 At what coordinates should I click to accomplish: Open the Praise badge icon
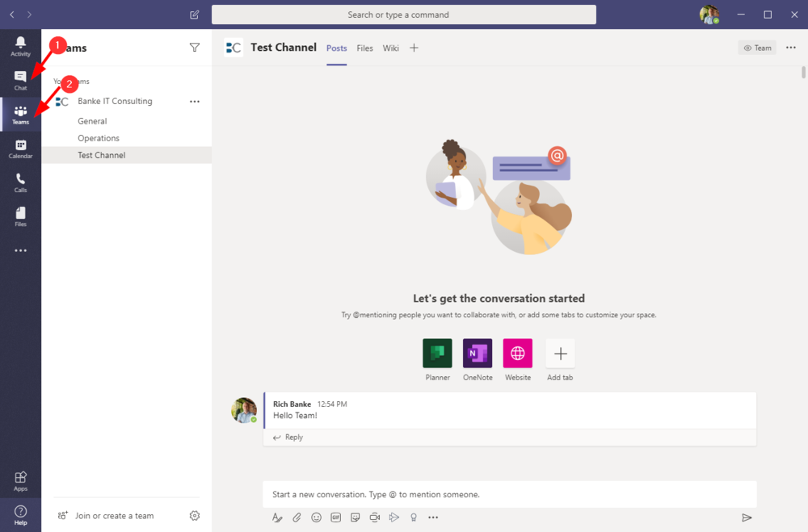click(413, 517)
